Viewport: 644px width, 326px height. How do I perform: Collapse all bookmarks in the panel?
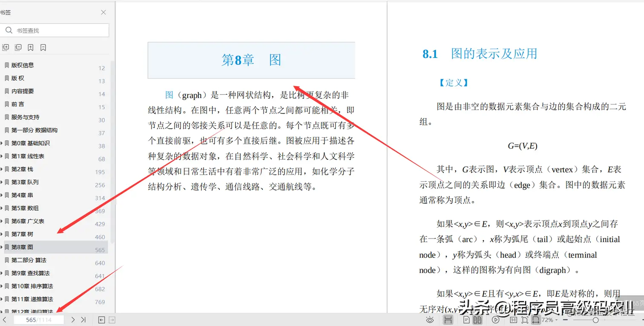(18, 47)
